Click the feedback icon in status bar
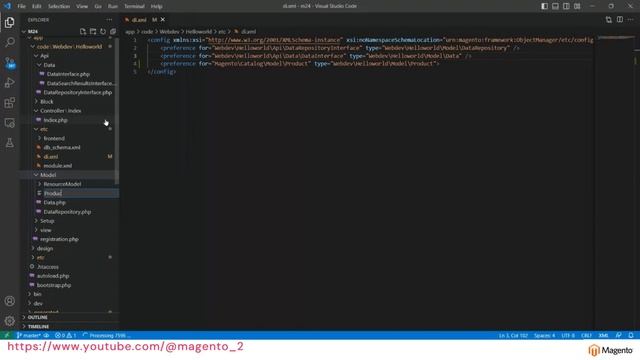Screen dimensions: 640x360 coord(619,335)
